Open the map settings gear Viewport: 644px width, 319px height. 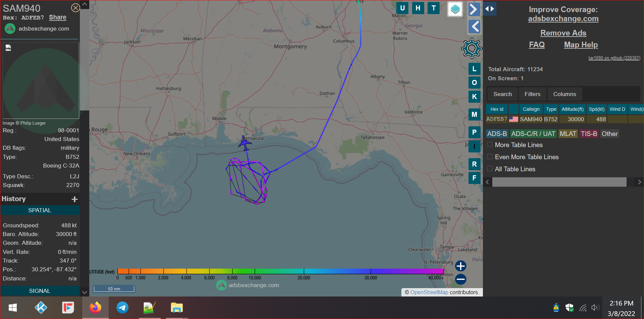(472, 48)
